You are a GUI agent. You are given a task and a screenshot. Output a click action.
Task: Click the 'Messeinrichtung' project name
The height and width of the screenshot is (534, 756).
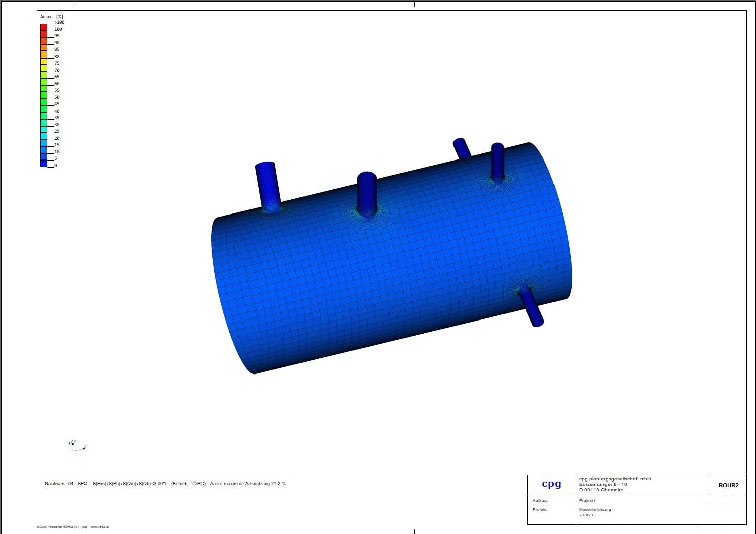coord(595,510)
